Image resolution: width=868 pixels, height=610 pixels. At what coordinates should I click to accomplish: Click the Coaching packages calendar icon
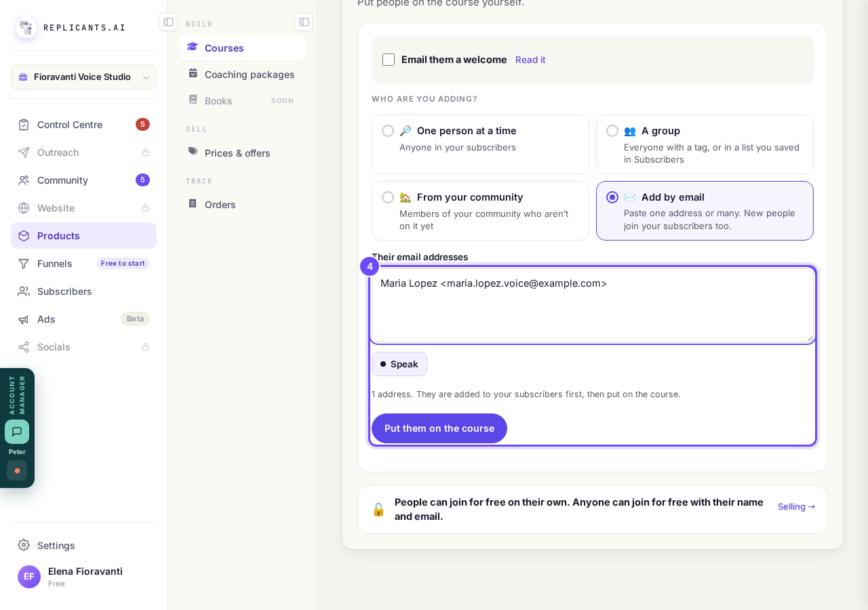(x=193, y=74)
